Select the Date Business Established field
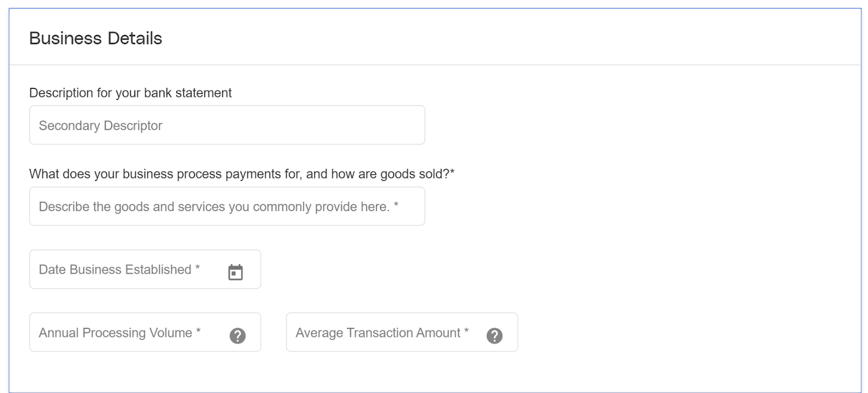This screenshot has width=868, height=393. 145,269
